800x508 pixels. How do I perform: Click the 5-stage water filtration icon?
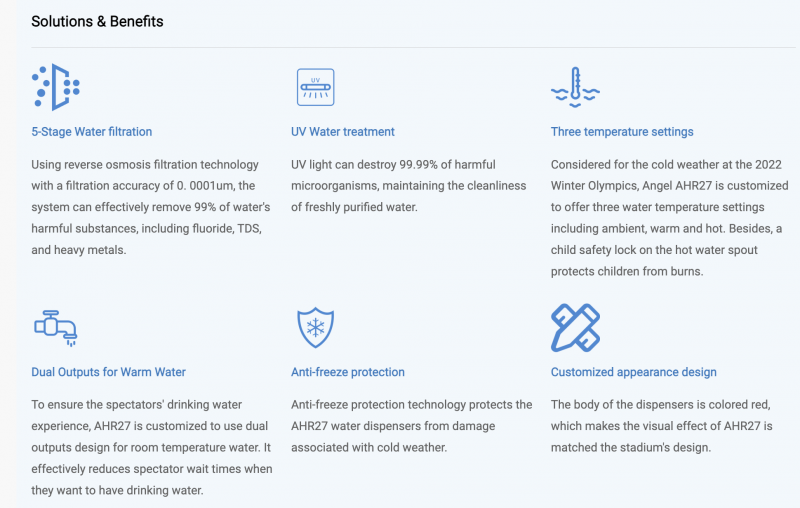pyautogui.click(x=56, y=87)
